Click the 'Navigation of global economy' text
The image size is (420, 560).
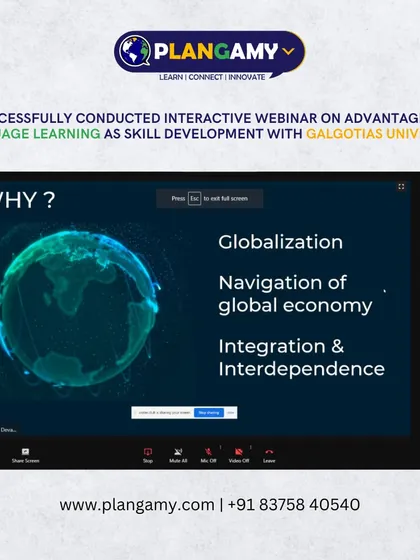click(295, 294)
